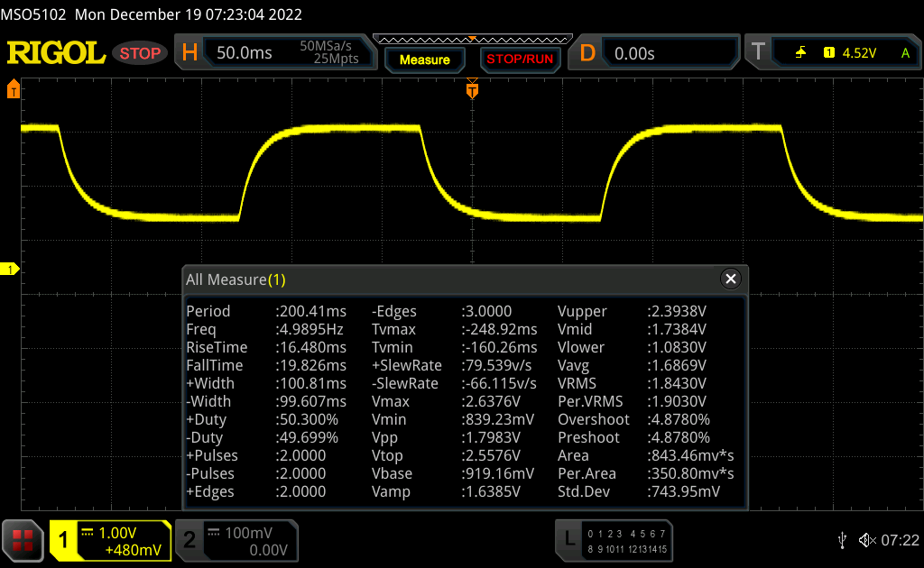
Task: Click the USB connection status icon
Action: pos(842,540)
